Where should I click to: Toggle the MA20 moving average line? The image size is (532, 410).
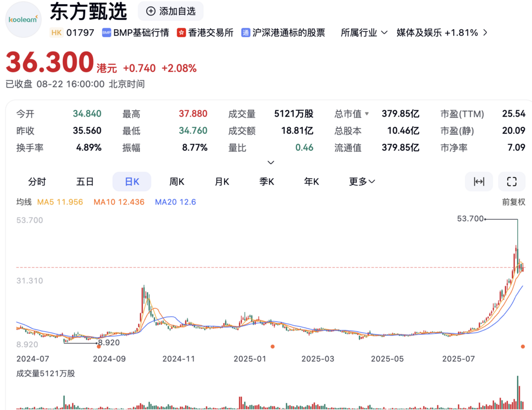[175, 202]
